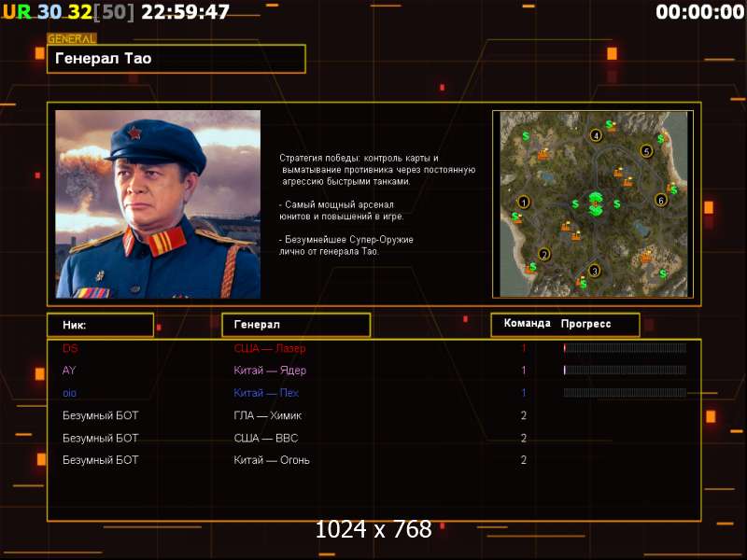
Task: Click the 'Безумнейшее Супер-Оружие' bullet text
Action: 345,245
